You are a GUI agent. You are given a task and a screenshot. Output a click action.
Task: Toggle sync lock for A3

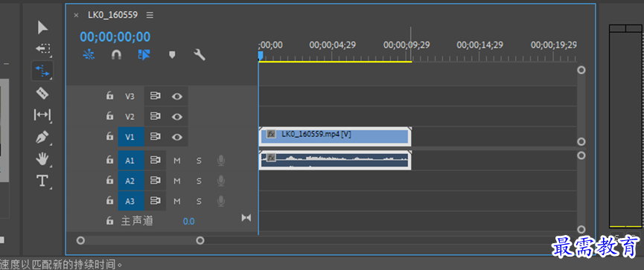coord(156,201)
